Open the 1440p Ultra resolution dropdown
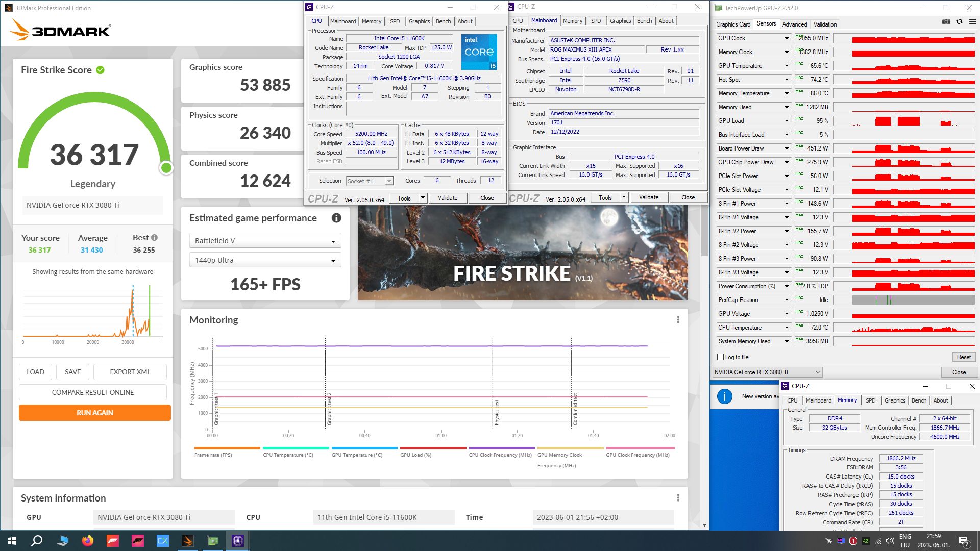The height and width of the screenshot is (551, 980). tap(265, 260)
